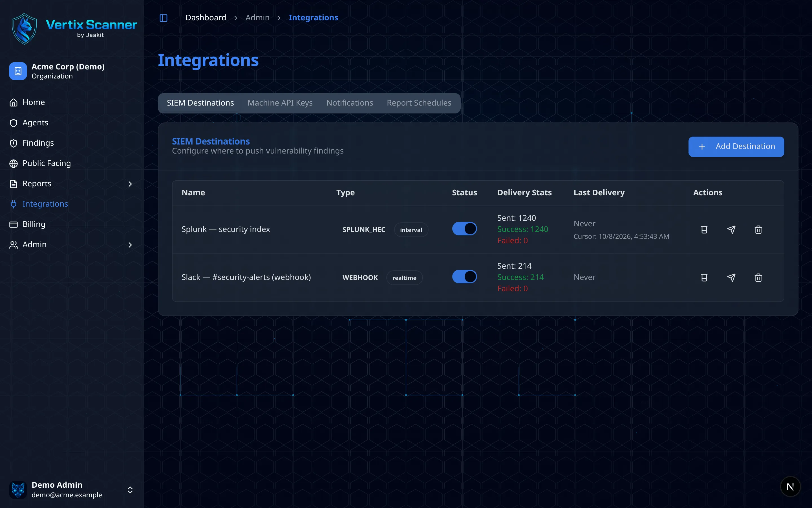812x508 pixels.
Task: Click the Acme Corp organization building icon
Action: pos(18,71)
